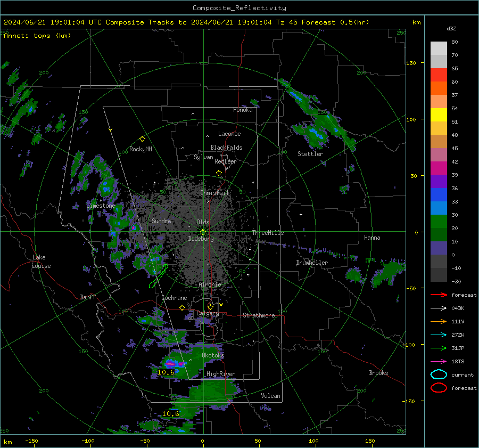The width and height of the screenshot is (479, 448).
Task: Click the yellow radar-site diamond between Olds and Didsbury
Action: pyautogui.click(x=203, y=232)
